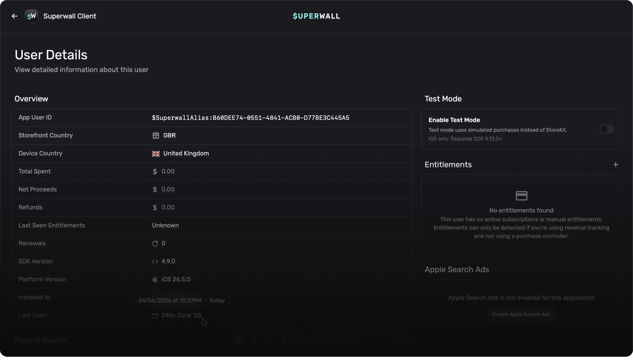
Task: Toggle Enable Test Mode switch
Action: [606, 129]
